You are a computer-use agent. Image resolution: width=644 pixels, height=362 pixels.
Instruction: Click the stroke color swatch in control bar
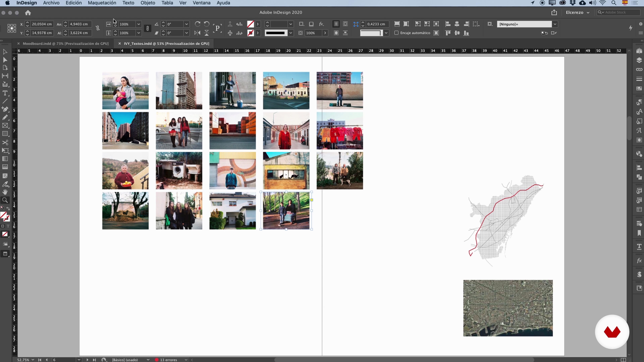[251, 33]
